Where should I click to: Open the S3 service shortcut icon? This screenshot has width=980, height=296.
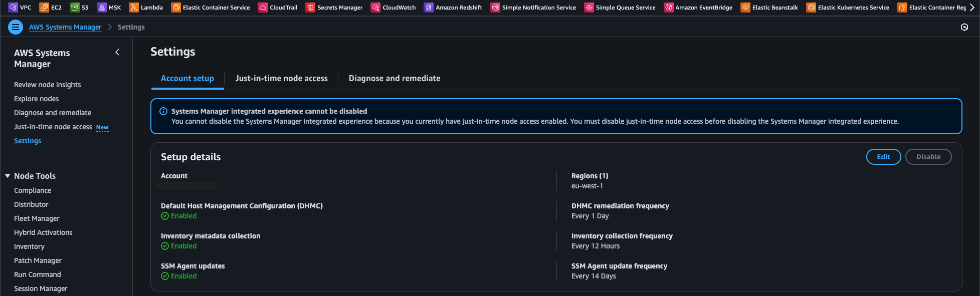click(x=75, y=8)
